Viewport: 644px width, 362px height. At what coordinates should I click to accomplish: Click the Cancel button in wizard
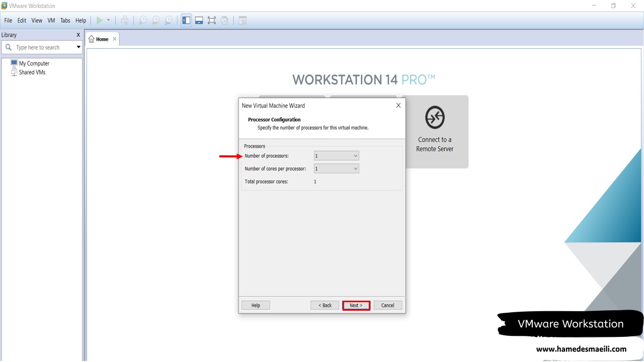[x=387, y=305]
